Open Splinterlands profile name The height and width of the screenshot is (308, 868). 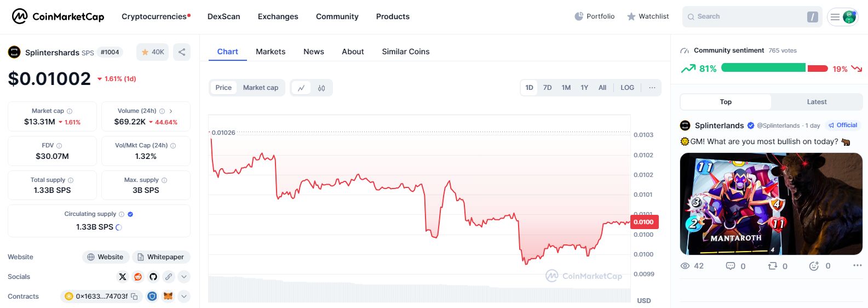click(719, 126)
